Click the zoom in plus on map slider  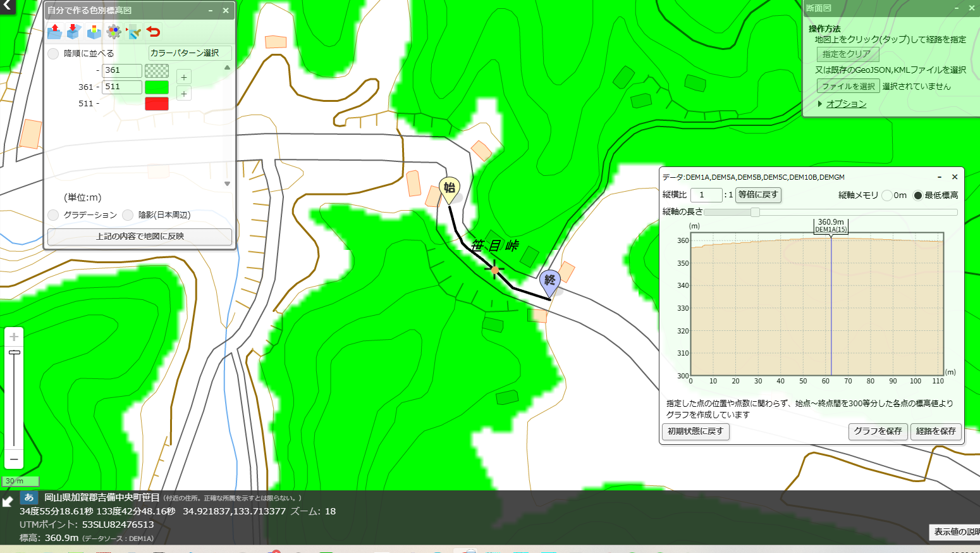(x=14, y=337)
